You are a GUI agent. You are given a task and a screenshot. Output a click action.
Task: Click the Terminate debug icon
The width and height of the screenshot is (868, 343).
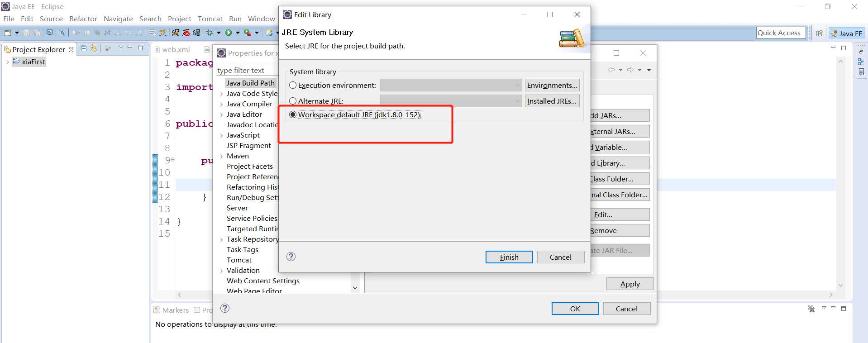[x=97, y=33]
